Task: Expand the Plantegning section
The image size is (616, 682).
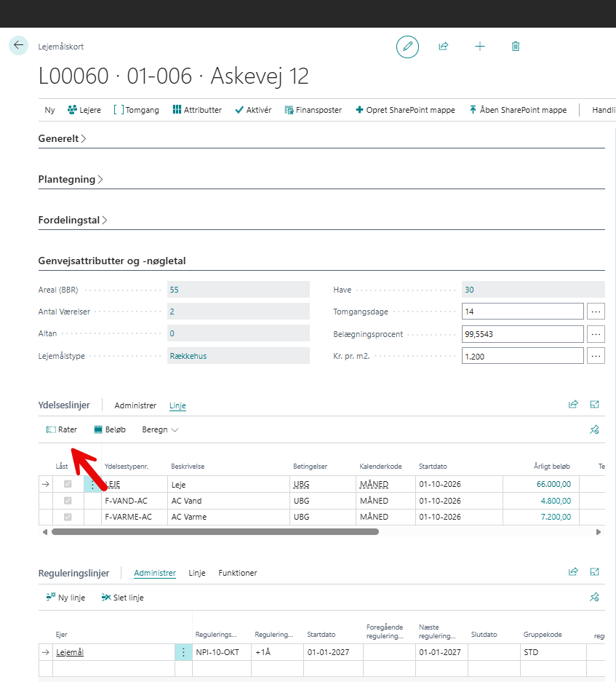Action: (x=71, y=179)
